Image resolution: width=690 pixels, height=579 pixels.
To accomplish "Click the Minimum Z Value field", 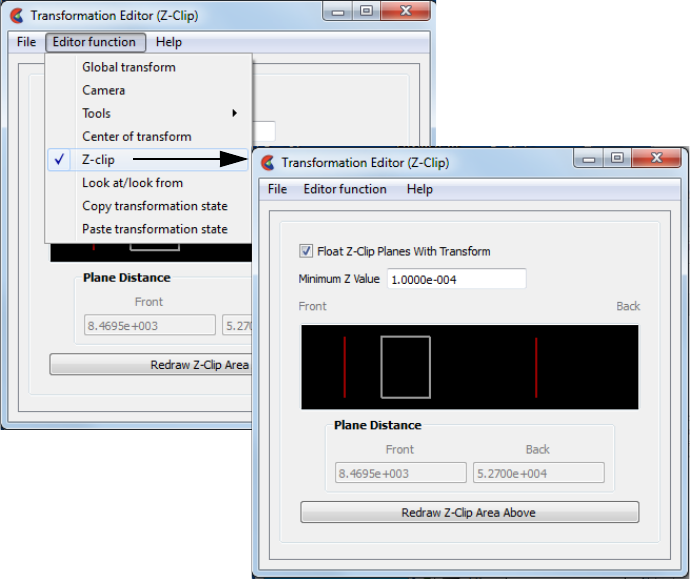I will [456, 279].
